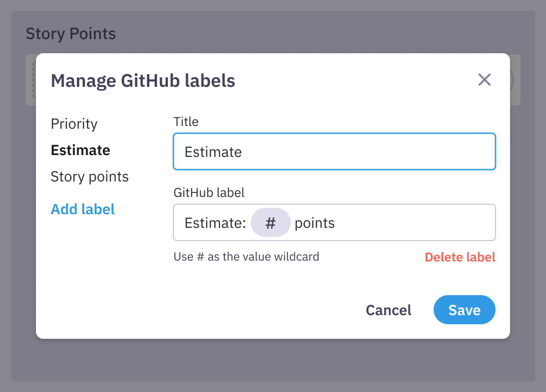Select the Priority label entry
Viewport: 546px width, 392px height.
(74, 124)
